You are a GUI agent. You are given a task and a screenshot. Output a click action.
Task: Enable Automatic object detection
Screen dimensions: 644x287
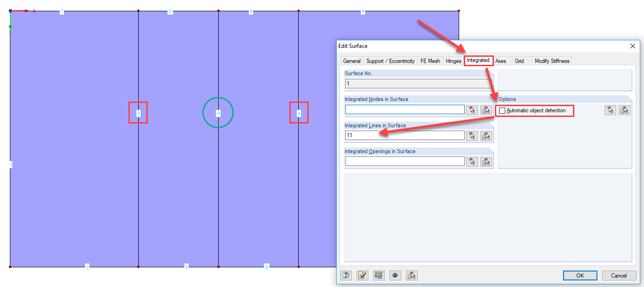point(502,110)
